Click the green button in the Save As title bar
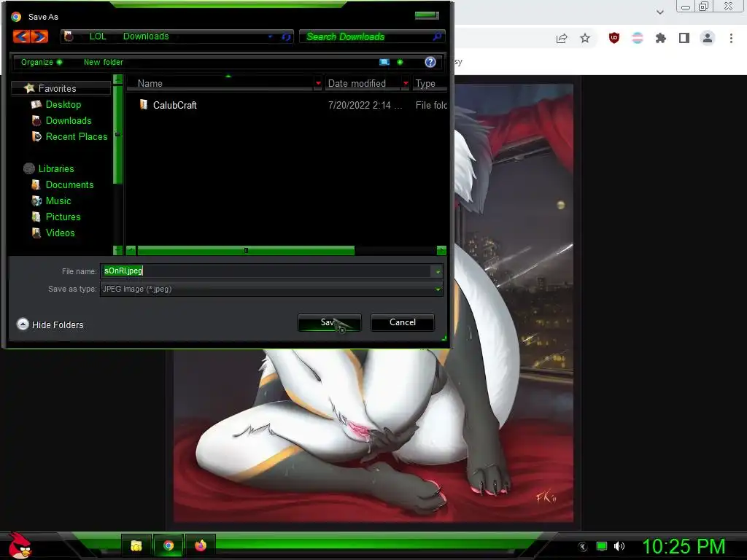The height and width of the screenshot is (560, 747). pyautogui.click(x=426, y=15)
